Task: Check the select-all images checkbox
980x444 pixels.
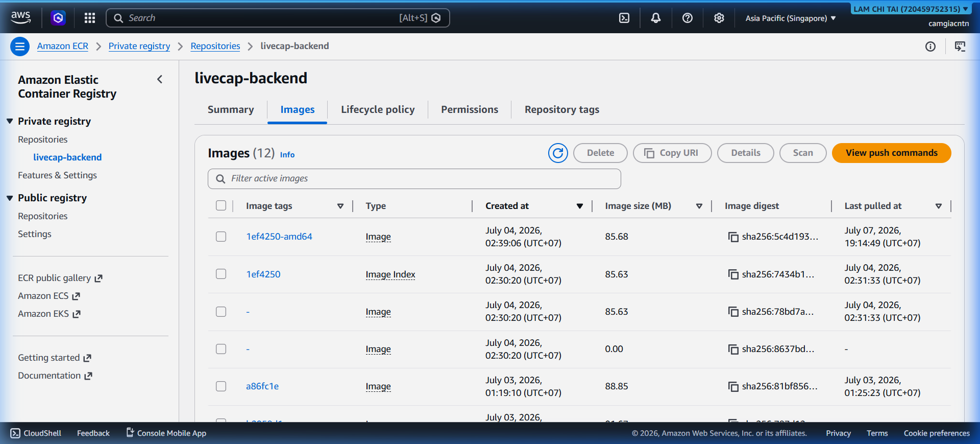Action: (x=221, y=205)
